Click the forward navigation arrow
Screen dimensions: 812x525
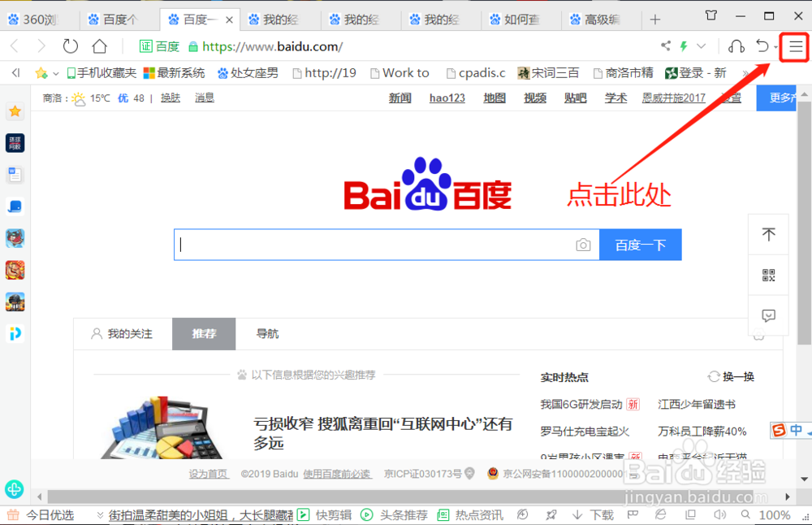41,46
